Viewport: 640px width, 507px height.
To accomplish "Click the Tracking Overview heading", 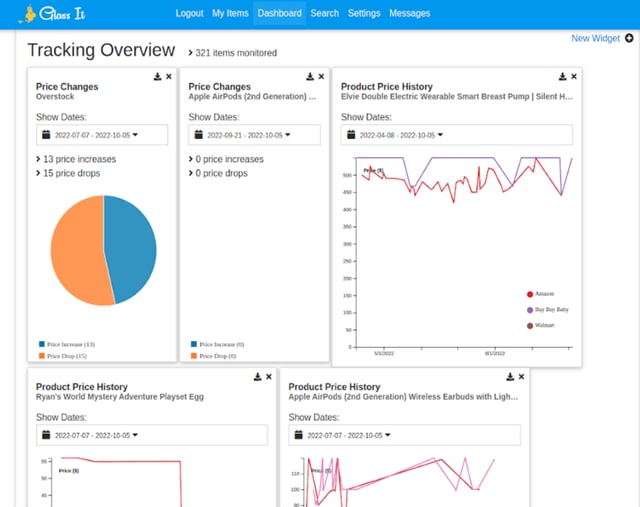I will [x=101, y=50].
